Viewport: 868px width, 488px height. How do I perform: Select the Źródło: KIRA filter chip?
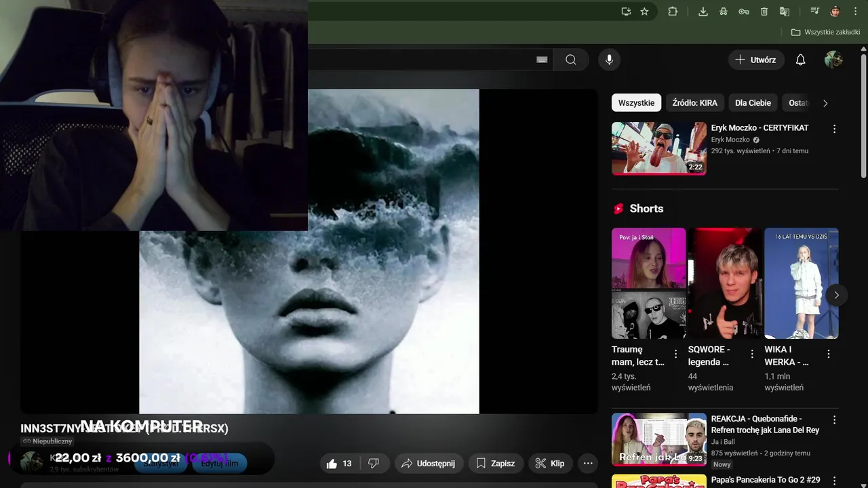pos(694,103)
